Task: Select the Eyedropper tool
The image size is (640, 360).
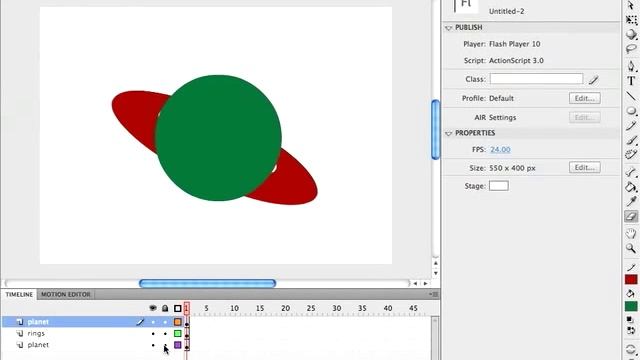Action: pyautogui.click(x=631, y=202)
